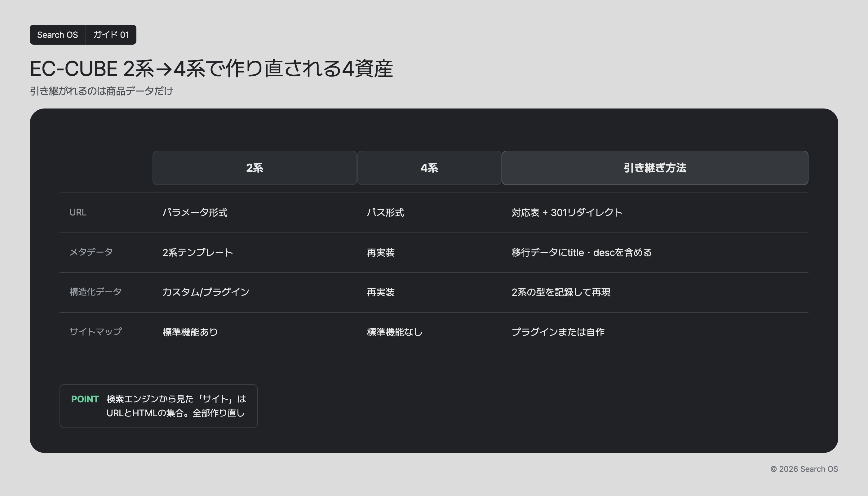This screenshot has width=868, height=496.
Task: Click the © 2026 Search OS footer
Action: (804, 469)
